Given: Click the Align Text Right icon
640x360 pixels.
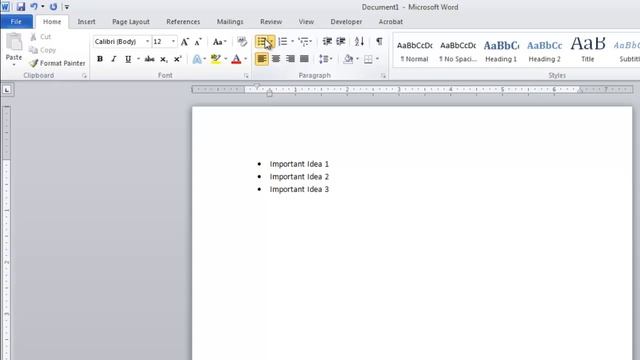Looking at the screenshot, I should coord(290,59).
